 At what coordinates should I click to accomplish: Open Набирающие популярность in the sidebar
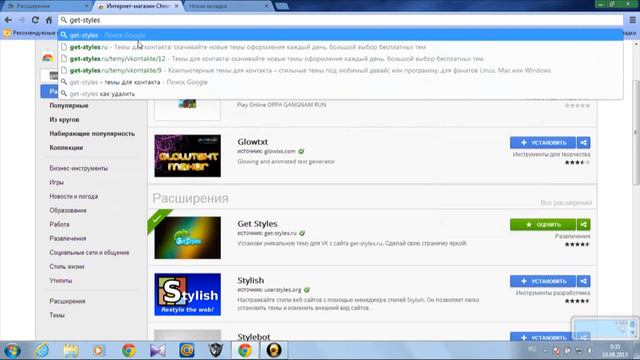tap(92, 133)
